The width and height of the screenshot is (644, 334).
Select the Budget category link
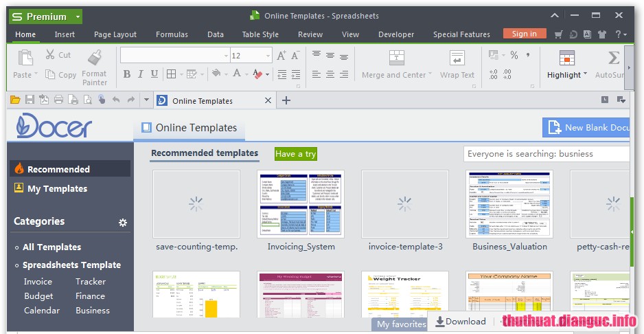(x=38, y=296)
